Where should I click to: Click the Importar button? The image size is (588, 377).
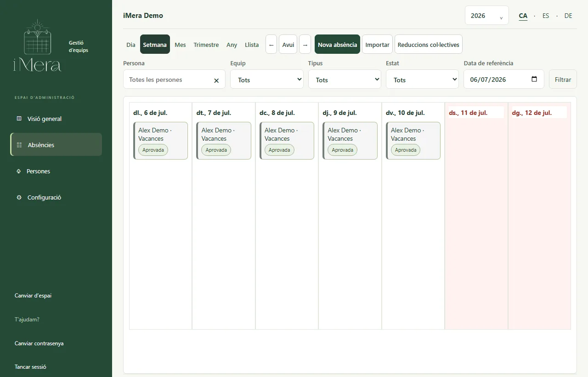(x=377, y=45)
